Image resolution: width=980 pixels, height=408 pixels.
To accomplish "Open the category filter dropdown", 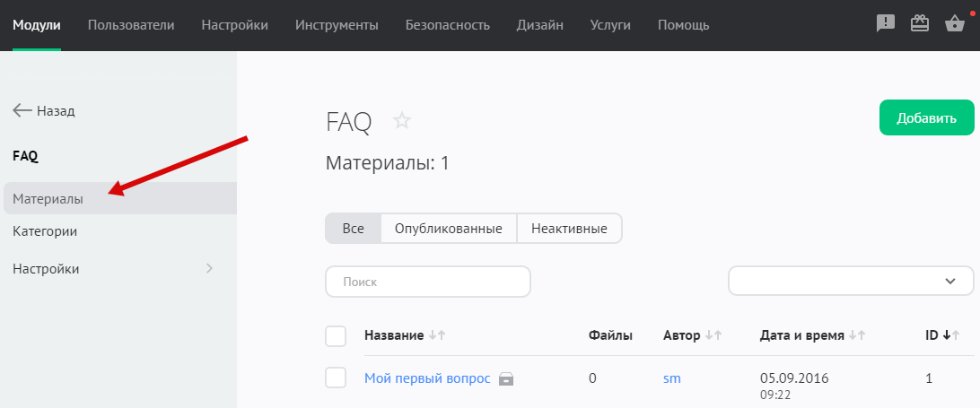I will (x=850, y=281).
